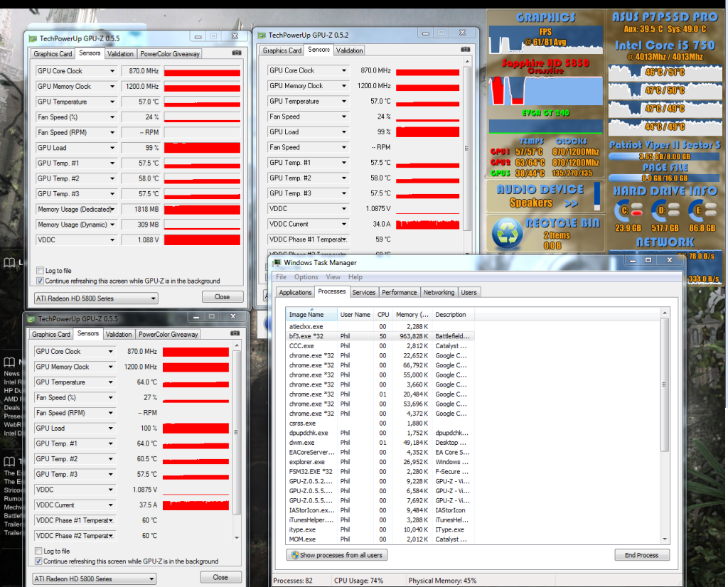Open the Task Manager Services tab

(x=363, y=292)
